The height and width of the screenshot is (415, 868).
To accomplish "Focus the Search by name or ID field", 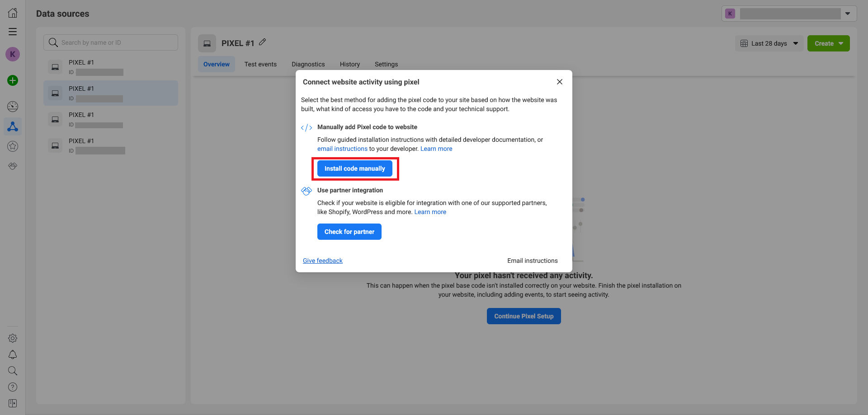I will (111, 42).
